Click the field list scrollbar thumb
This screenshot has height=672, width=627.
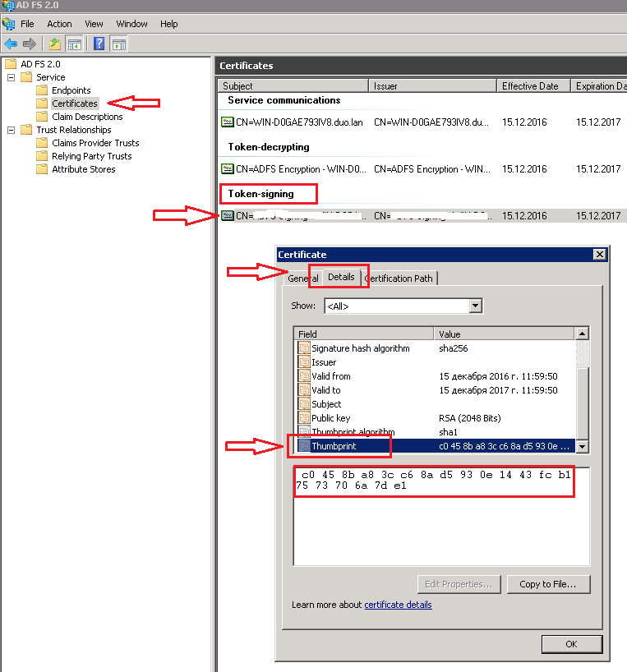(582, 403)
